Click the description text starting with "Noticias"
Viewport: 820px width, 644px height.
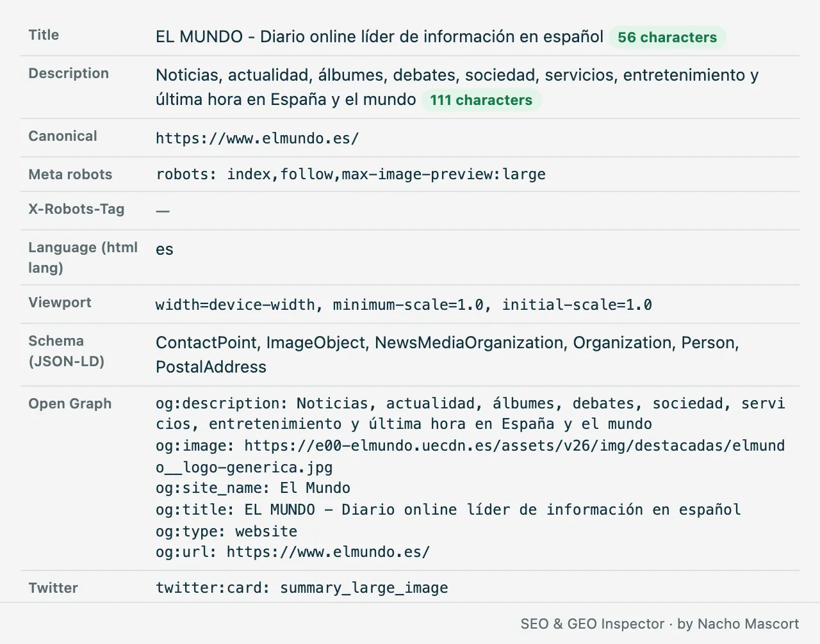[457, 87]
